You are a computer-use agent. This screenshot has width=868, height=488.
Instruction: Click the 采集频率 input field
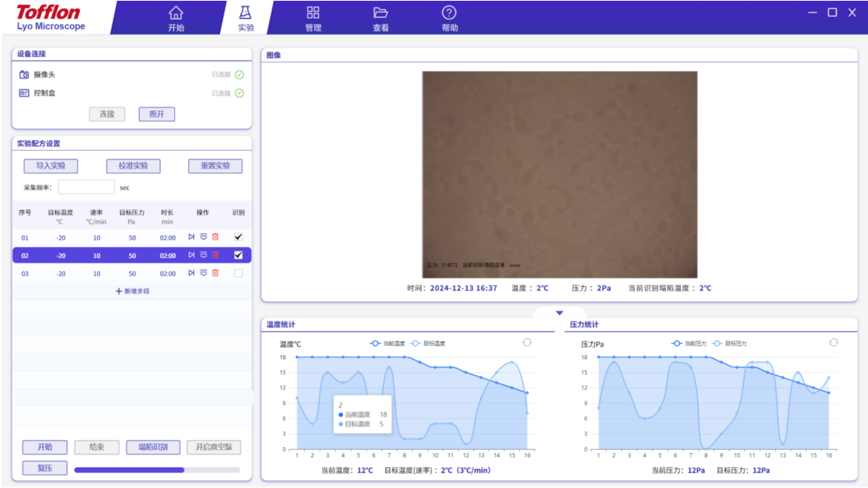click(86, 187)
